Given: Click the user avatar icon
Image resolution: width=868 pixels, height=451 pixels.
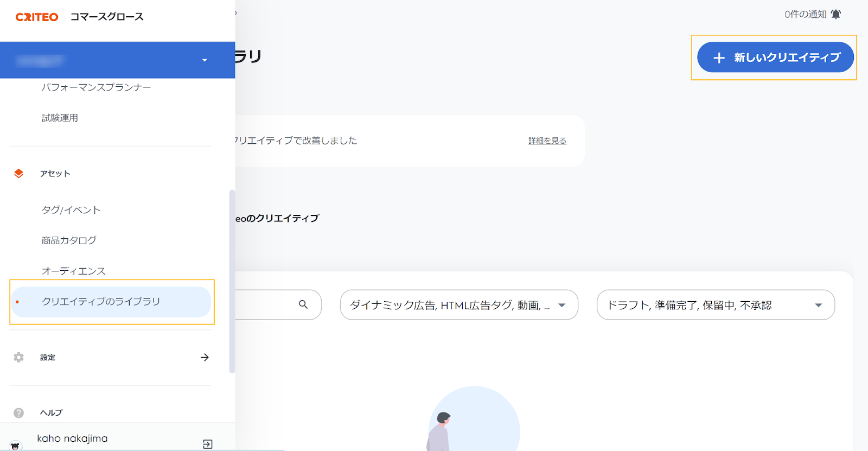Looking at the screenshot, I should point(16,445).
